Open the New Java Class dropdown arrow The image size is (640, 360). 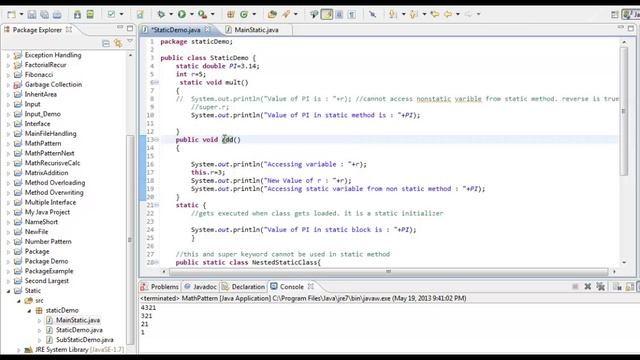pyautogui.click(x=254, y=14)
